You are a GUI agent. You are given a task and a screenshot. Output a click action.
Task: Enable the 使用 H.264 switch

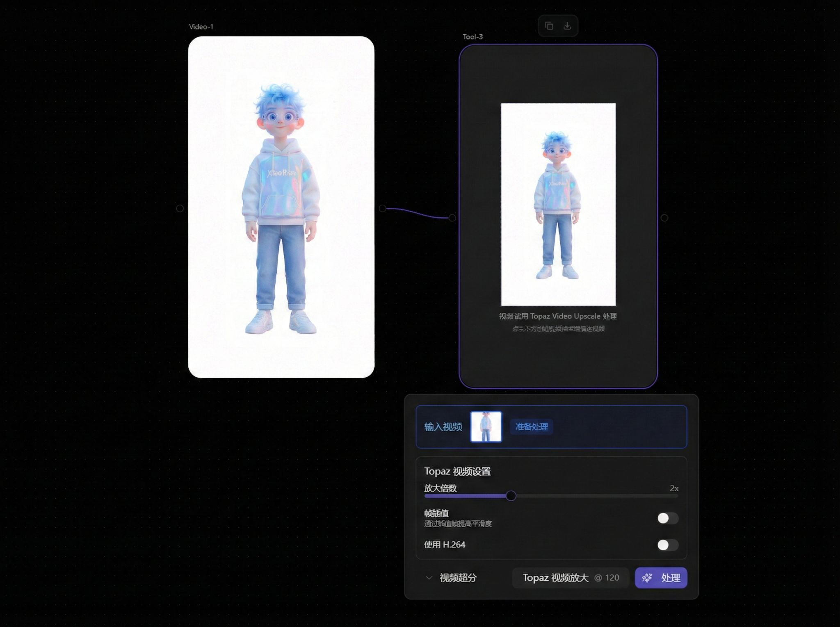pos(667,545)
